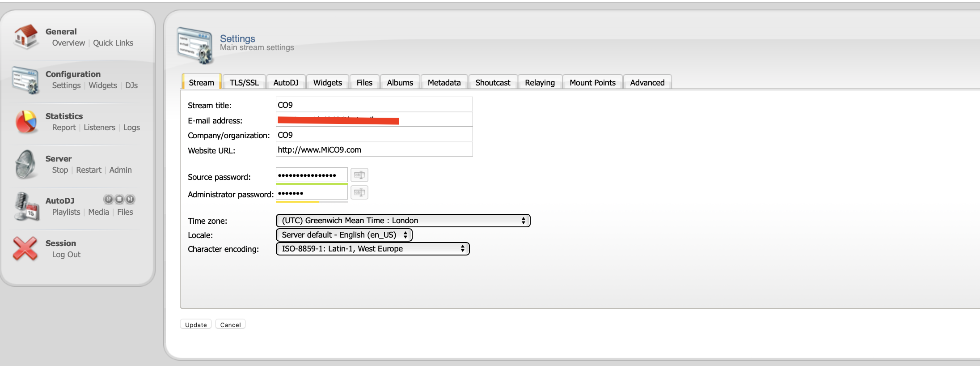Click the red X Session icon
The image size is (980, 366).
tap(25, 249)
